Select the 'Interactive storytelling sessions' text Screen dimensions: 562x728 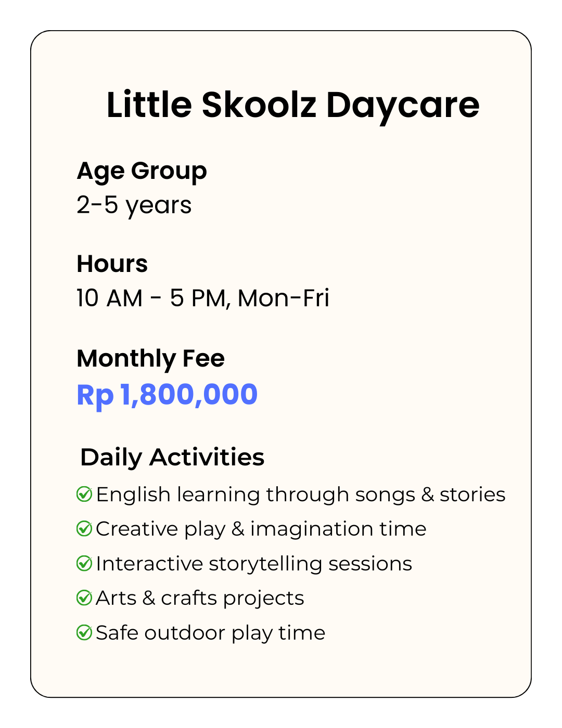pos(254,563)
